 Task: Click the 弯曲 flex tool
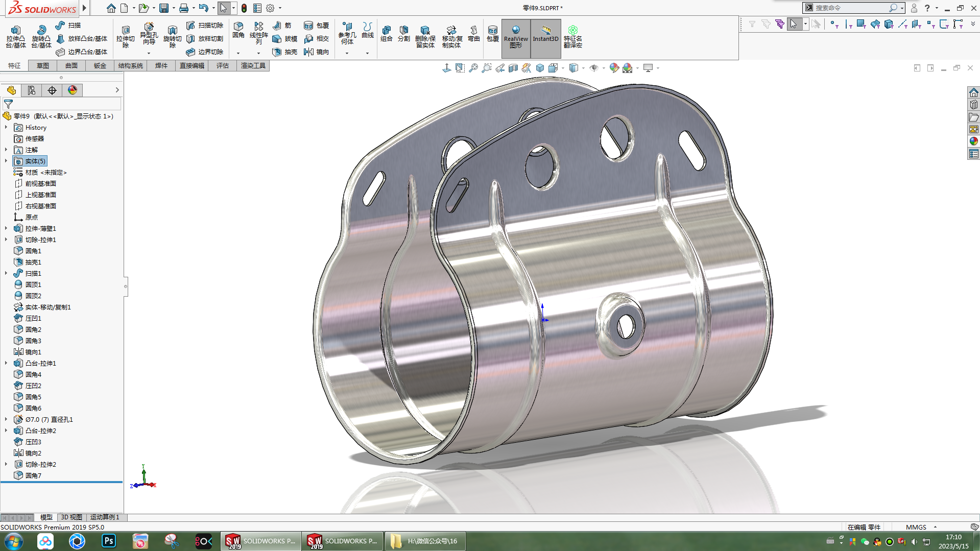(474, 34)
